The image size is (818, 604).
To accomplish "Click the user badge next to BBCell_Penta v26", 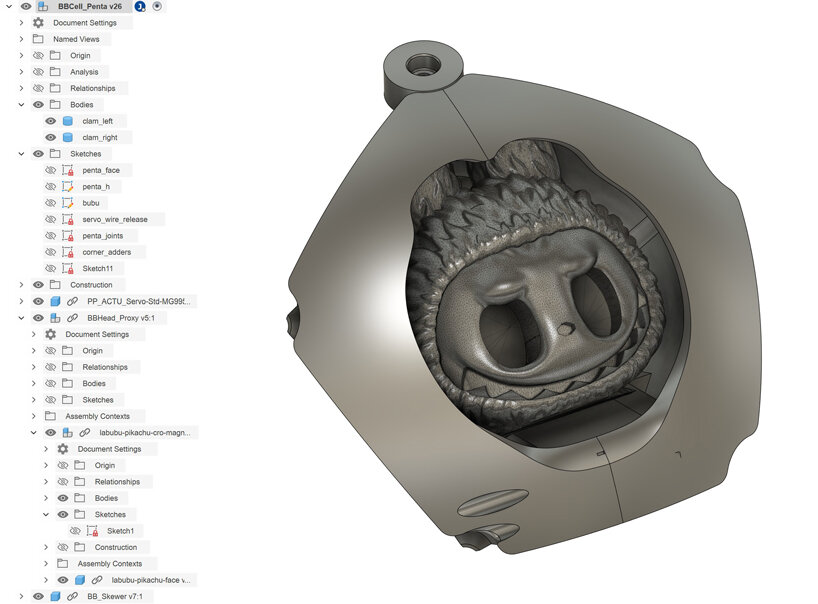I will (x=140, y=6).
